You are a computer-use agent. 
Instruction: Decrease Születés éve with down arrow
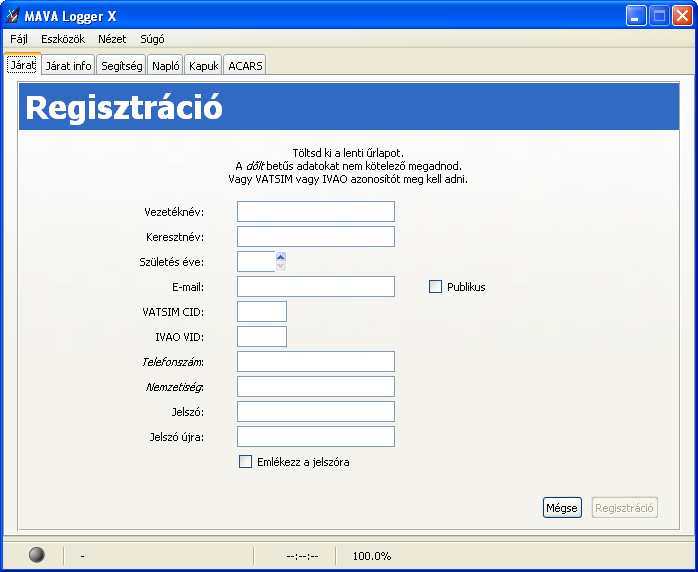point(280,266)
